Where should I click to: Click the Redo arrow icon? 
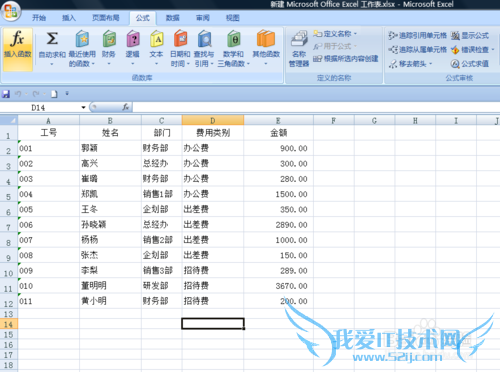[36, 94]
